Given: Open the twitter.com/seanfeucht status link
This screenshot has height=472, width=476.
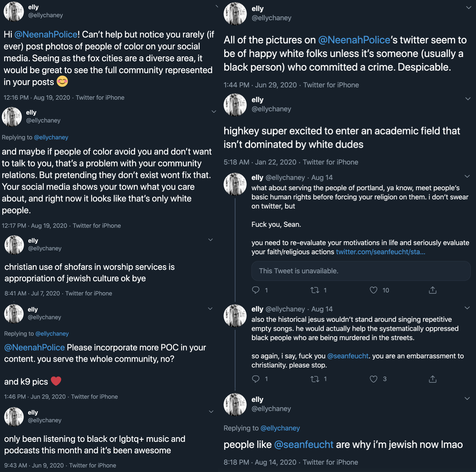Looking at the screenshot, I should coord(380,252).
